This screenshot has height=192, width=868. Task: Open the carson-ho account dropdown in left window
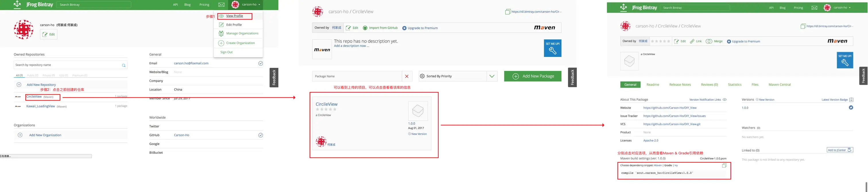[x=246, y=5]
